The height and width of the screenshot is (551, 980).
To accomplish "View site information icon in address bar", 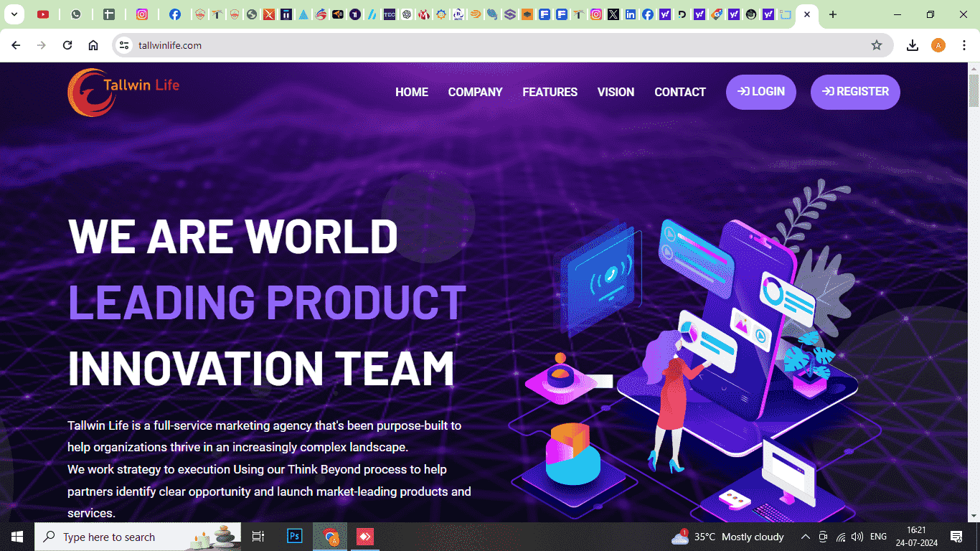I will click(x=124, y=45).
